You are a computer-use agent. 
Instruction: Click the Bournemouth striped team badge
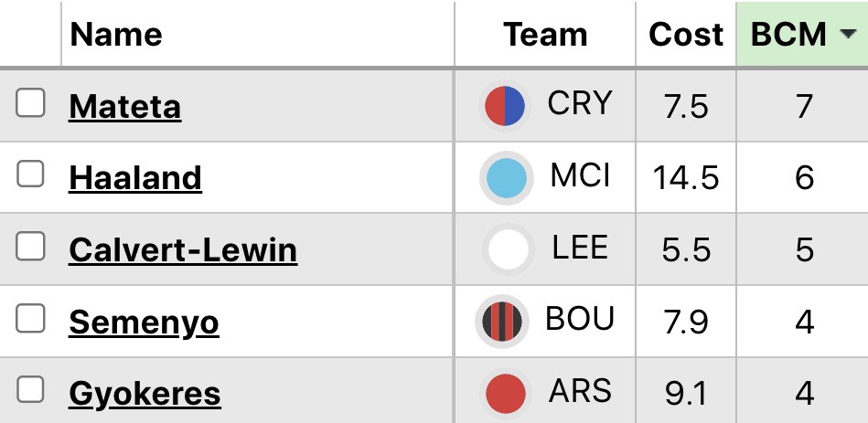[502, 322]
